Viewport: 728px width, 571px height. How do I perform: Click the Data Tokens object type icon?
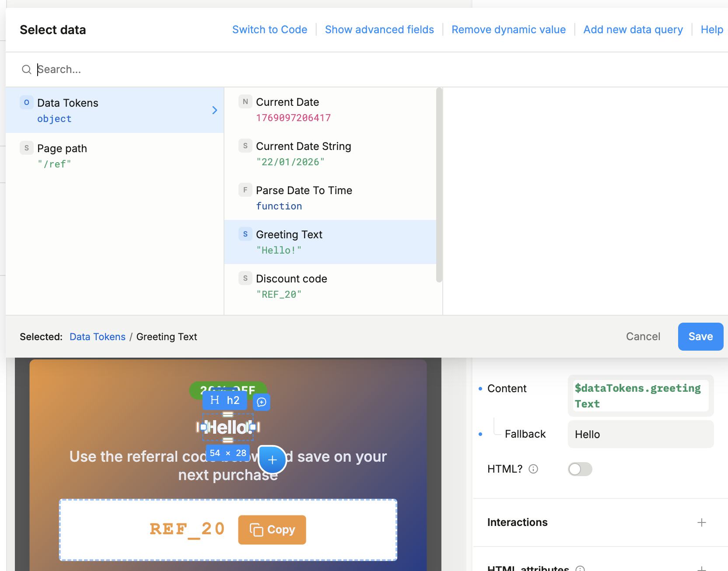click(x=27, y=103)
